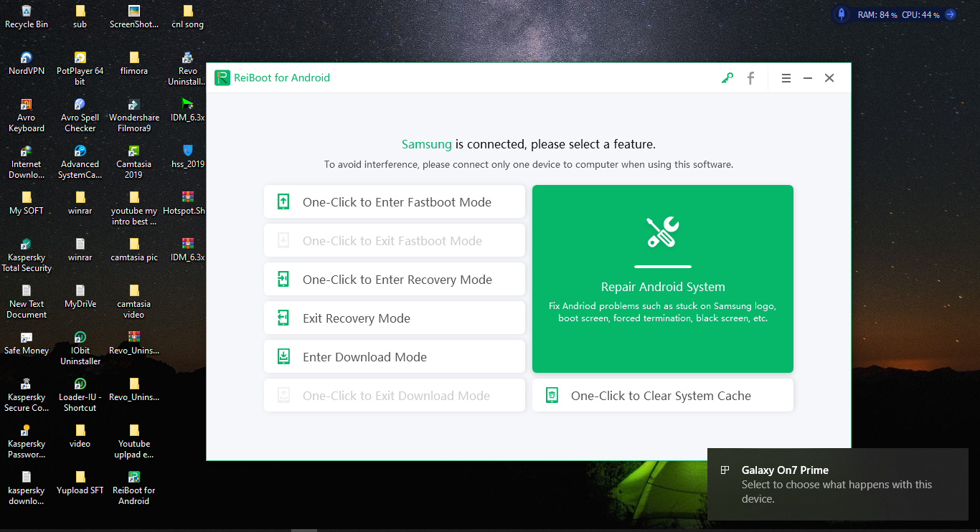Select the My SOFT folder
The height and width of the screenshot is (532, 980).
27,204
